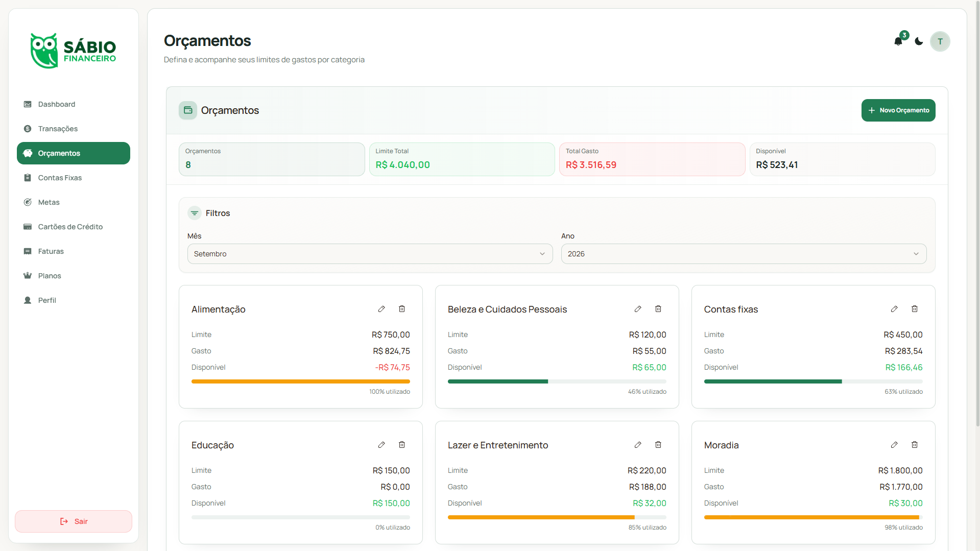Click the Sábio Financeiro owl logo
The width and height of the screenshot is (980, 551).
click(73, 51)
